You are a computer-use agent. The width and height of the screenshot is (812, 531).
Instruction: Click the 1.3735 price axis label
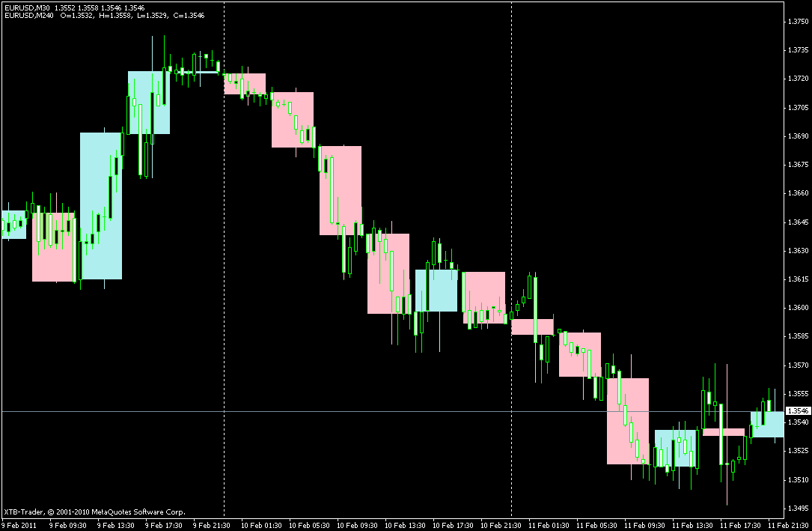798,50
